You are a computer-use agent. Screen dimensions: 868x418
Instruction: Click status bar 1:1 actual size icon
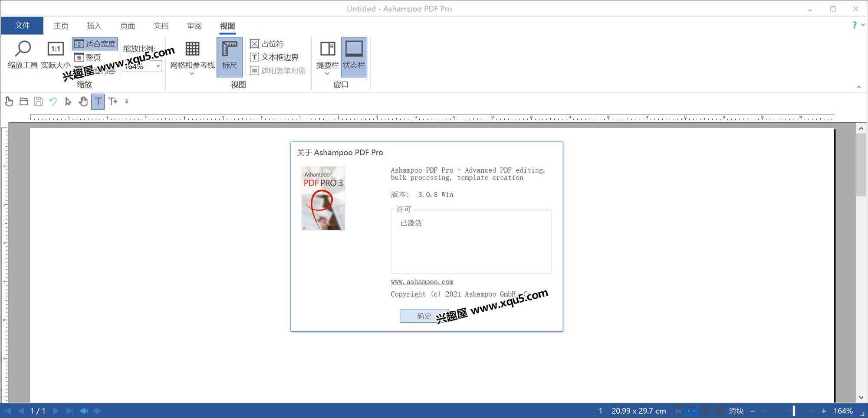(x=678, y=411)
